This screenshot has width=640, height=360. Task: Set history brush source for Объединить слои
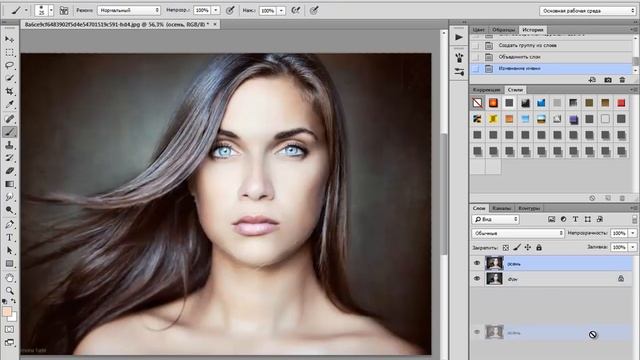(x=476, y=57)
